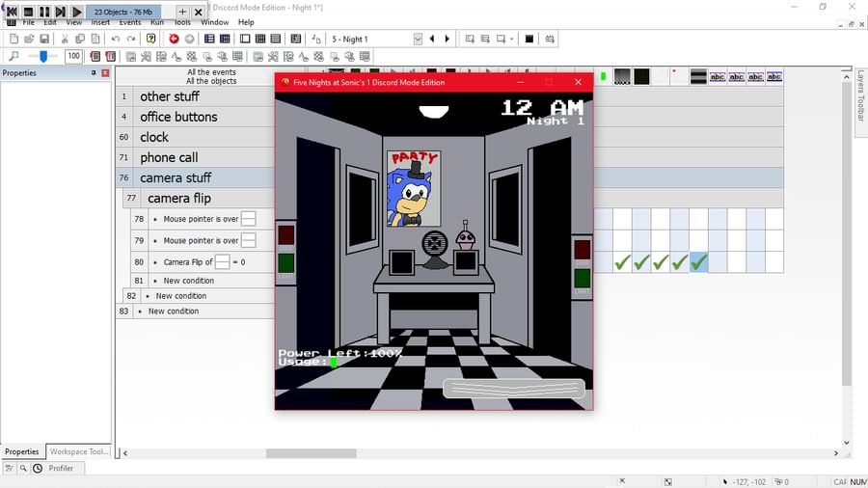The height and width of the screenshot is (488, 868).
Task: Click the Build icon next to Stop
Action: pos(550,39)
